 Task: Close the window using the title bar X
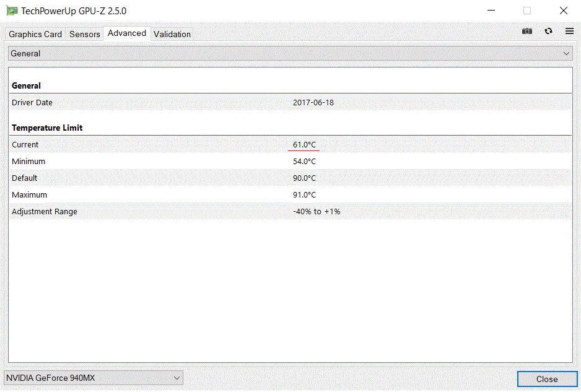[x=563, y=11]
